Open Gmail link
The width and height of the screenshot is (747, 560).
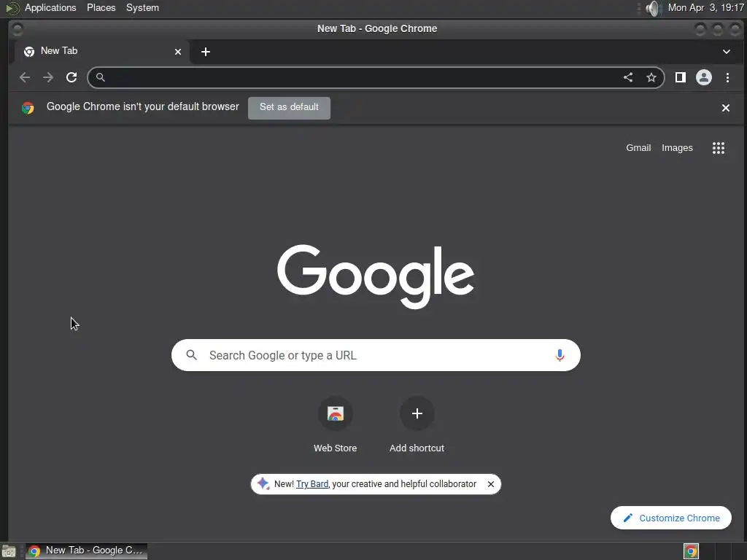click(x=638, y=148)
